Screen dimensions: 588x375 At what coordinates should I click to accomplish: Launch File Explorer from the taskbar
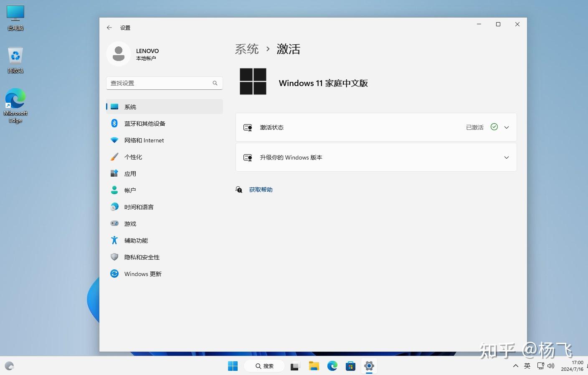click(x=314, y=366)
